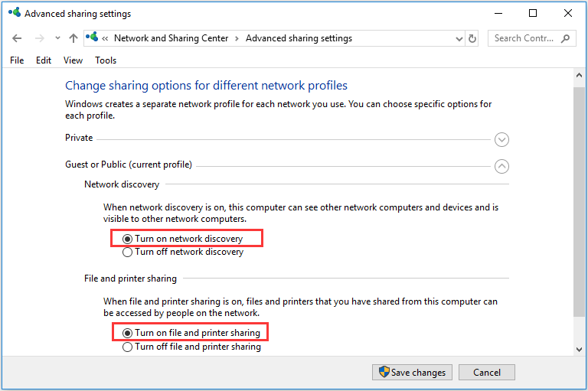Click the title bar network icon
Viewport: 588px width, 391px height.
coord(15,12)
